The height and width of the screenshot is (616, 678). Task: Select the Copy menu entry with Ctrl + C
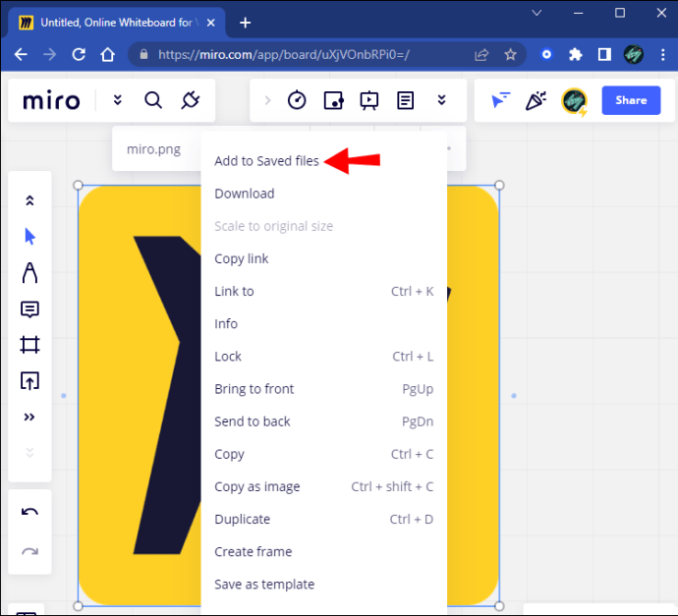(x=324, y=454)
